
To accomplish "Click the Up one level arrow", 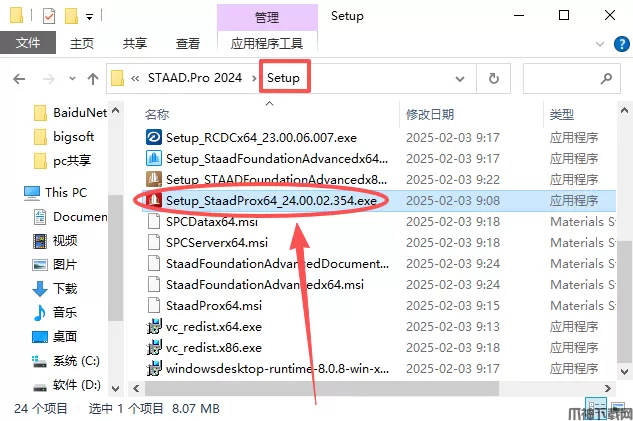I will click(93, 78).
